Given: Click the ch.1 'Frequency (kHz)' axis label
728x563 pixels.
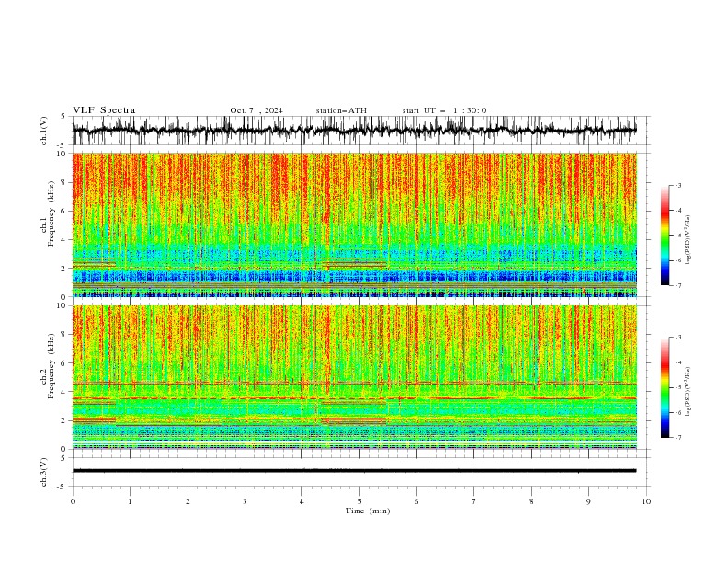Looking at the screenshot, I should point(51,214).
